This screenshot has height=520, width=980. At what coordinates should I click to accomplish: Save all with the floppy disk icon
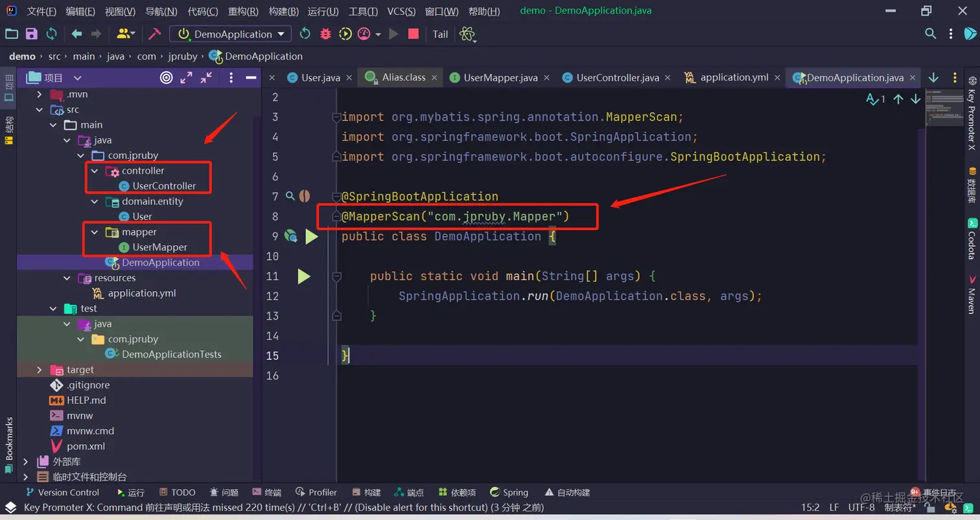[x=31, y=34]
